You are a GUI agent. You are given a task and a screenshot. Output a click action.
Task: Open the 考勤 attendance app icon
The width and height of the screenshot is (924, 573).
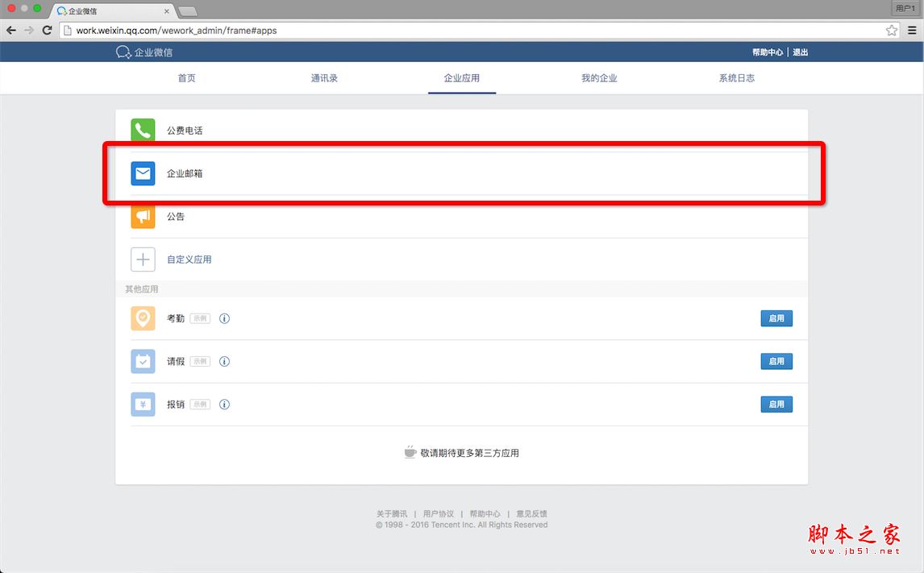(143, 318)
